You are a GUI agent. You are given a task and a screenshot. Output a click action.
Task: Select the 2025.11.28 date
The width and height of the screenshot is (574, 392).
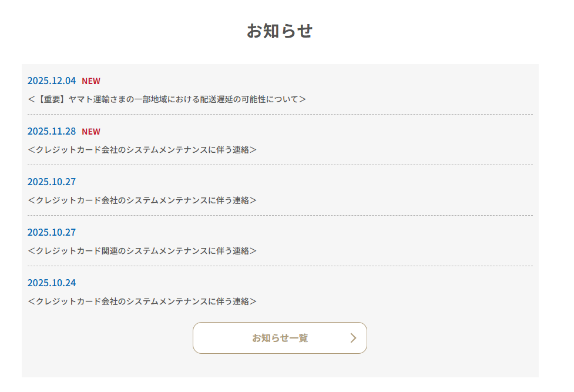pyautogui.click(x=52, y=131)
